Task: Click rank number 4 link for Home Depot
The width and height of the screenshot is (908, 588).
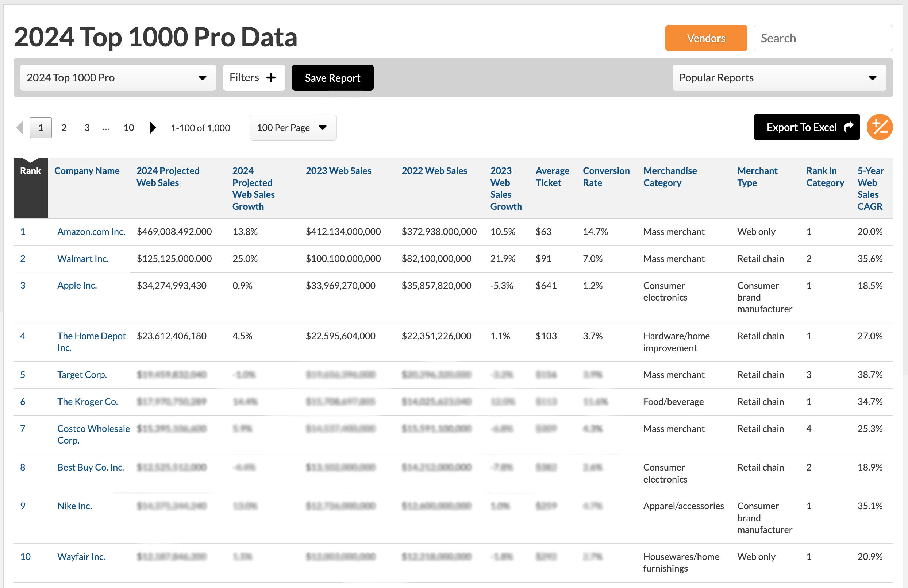Action: pyautogui.click(x=23, y=336)
